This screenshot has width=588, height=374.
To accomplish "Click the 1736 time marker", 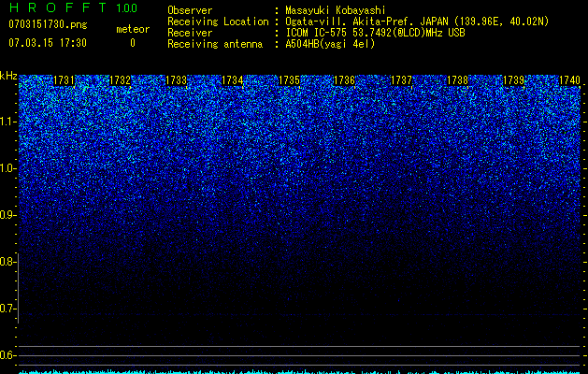I will pos(344,80).
